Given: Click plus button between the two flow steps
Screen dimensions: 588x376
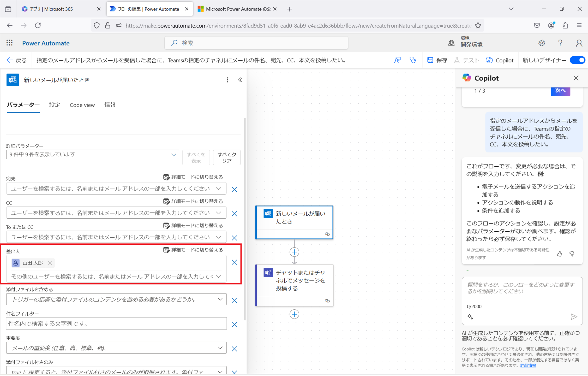Looking at the screenshot, I should pos(294,252).
